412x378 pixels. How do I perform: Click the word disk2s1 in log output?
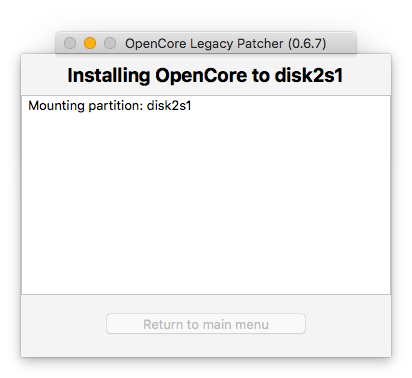pos(169,106)
